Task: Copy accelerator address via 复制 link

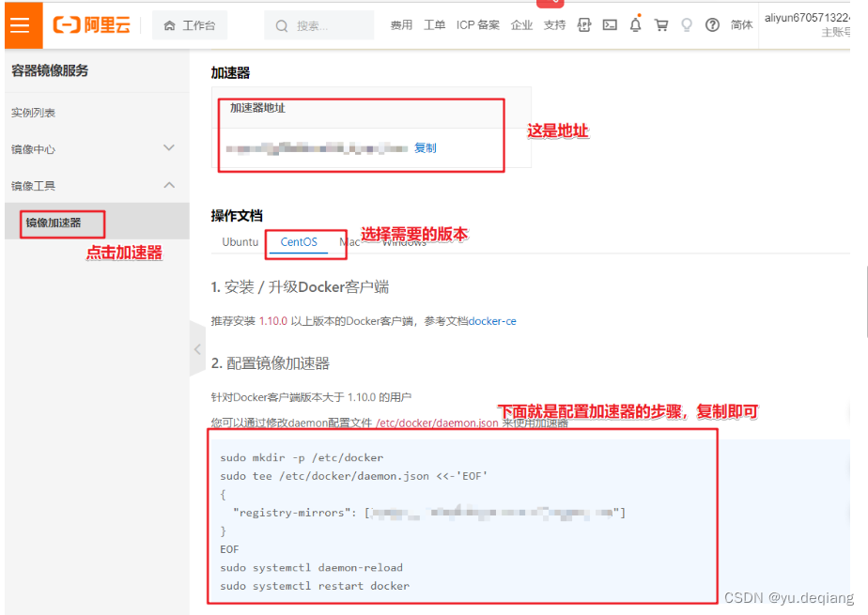Action: tap(426, 147)
